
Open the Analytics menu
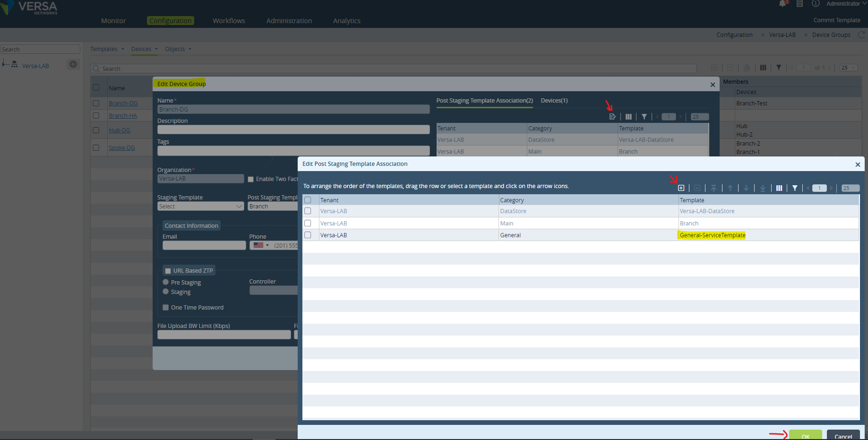[347, 21]
